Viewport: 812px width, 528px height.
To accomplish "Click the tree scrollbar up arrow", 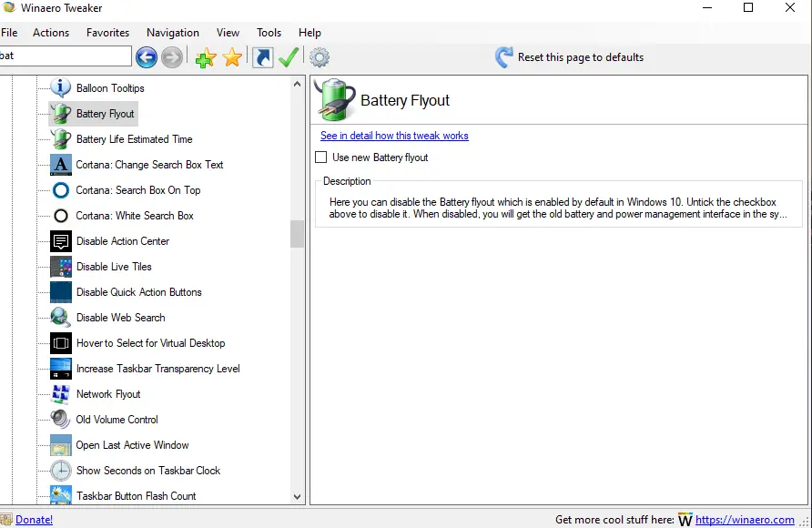I will (x=297, y=84).
